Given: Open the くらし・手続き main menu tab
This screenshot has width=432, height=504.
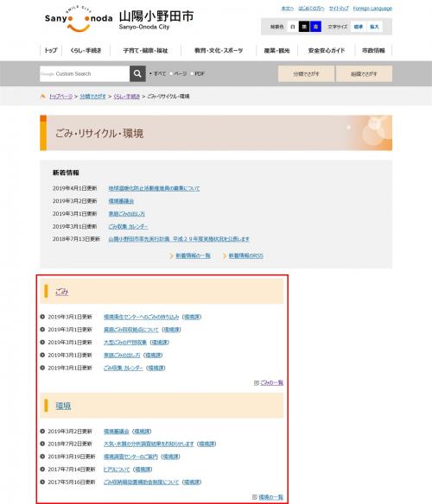Looking at the screenshot, I should coord(86,50).
